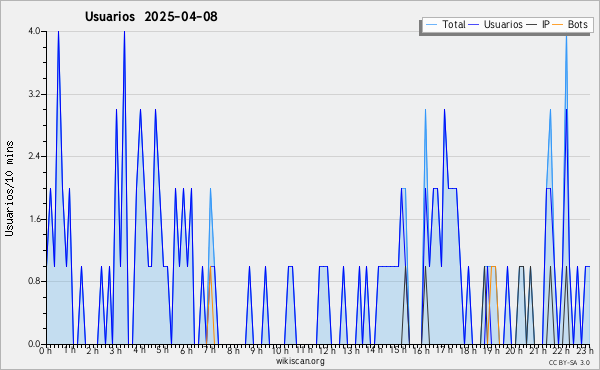Click the 'Usuarios' legend label
Viewport: 600px width, 370px height.
(x=503, y=24)
